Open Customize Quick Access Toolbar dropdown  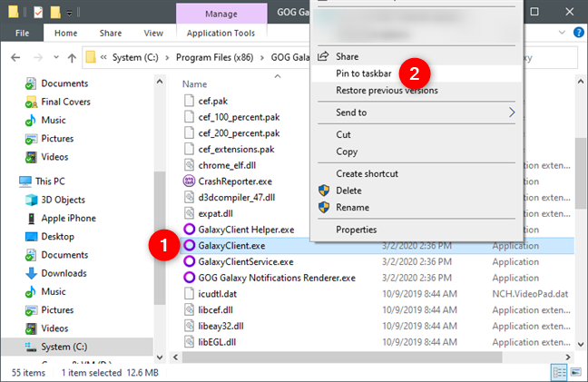coord(69,14)
